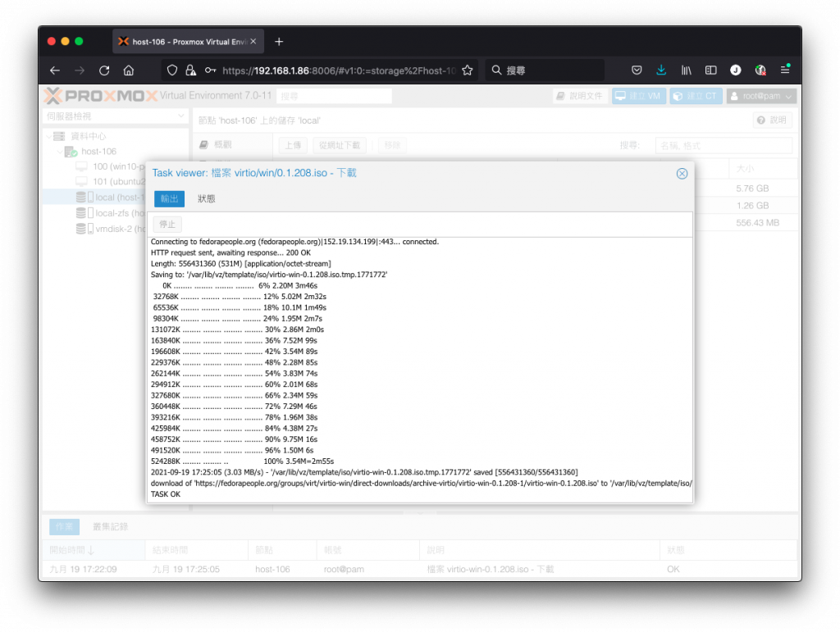
Task: Click 上傳 upload button
Action: coord(293,145)
